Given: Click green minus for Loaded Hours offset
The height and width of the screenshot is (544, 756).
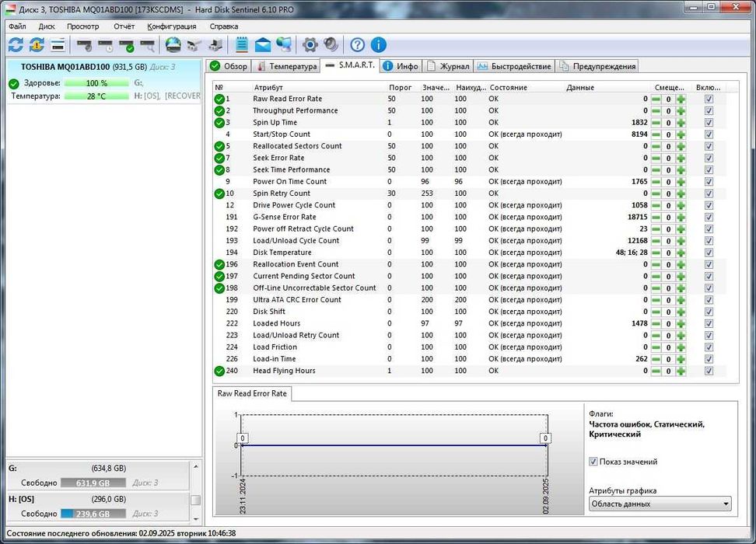Looking at the screenshot, I should [x=656, y=323].
